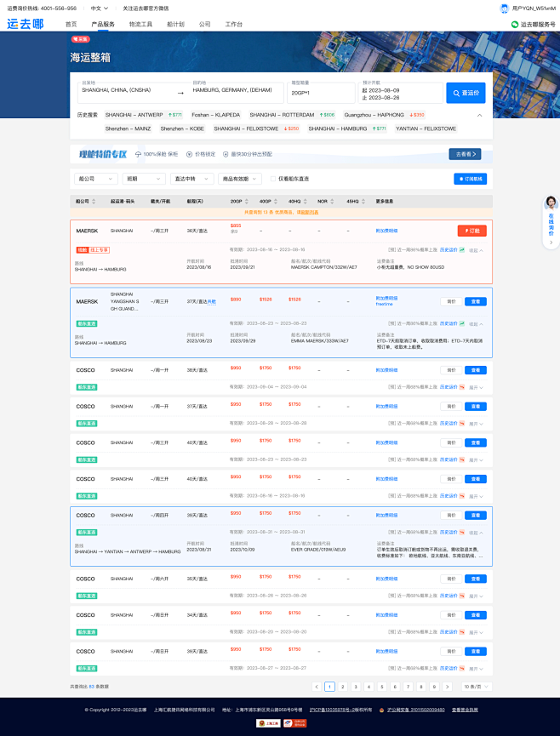Collapse the 历史搜索 panel chevron
This screenshot has width=560, height=736.
tap(479, 115)
